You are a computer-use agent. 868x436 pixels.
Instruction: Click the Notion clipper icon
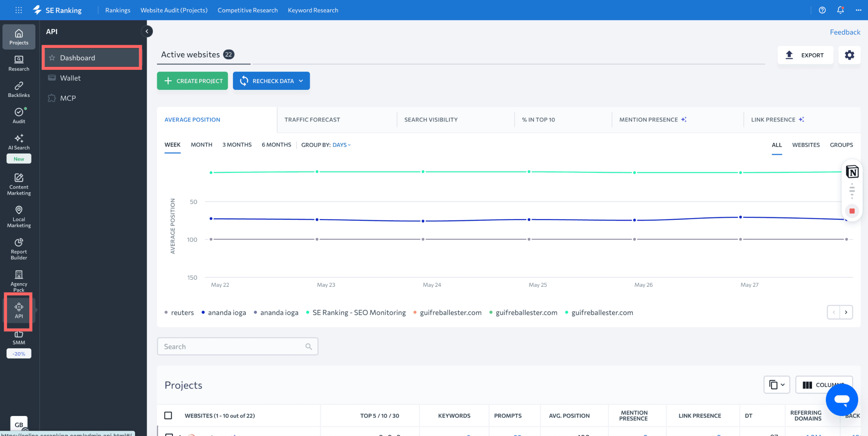tap(852, 172)
